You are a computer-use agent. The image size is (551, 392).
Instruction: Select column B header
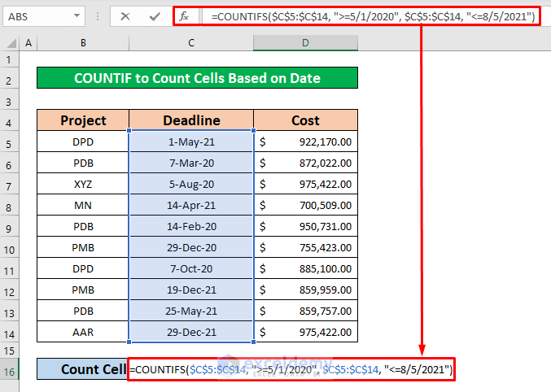83,43
